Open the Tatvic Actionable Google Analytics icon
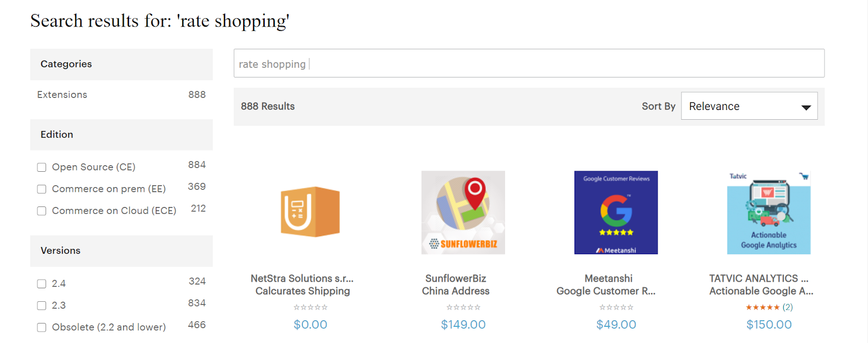 tap(769, 212)
